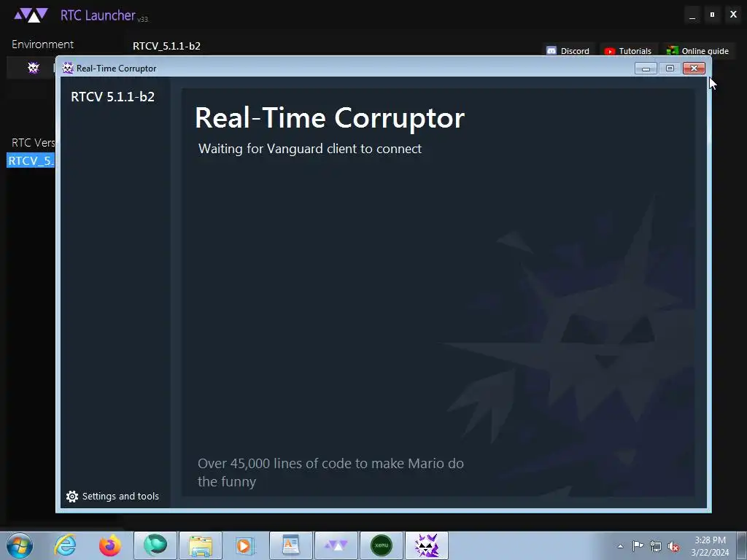The image size is (747, 560).
Task: Click the RTCV_5.1.1-b2 launcher heading text
Action: point(167,46)
